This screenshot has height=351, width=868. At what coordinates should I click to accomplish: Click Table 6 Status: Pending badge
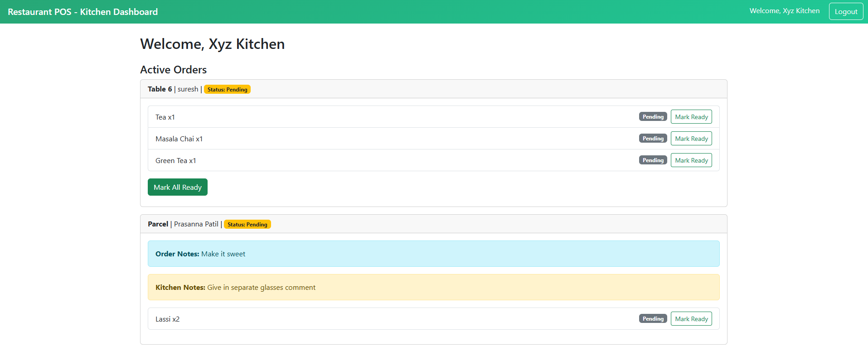tap(227, 90)
